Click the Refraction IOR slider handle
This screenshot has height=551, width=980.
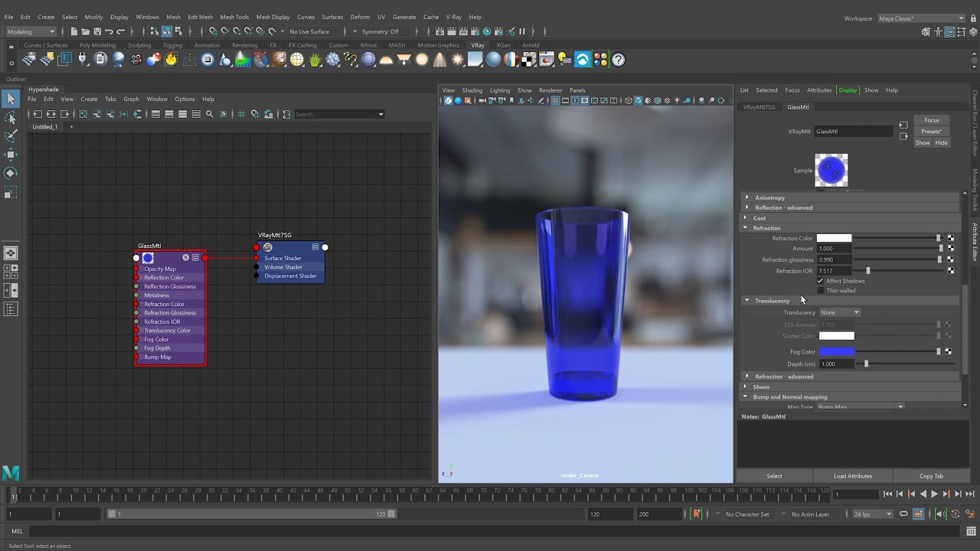click(867, 270)
